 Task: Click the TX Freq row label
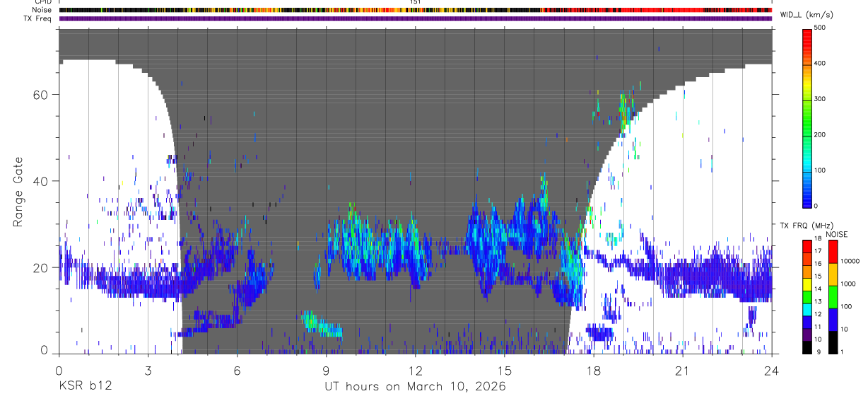click(x=38, y=18)
